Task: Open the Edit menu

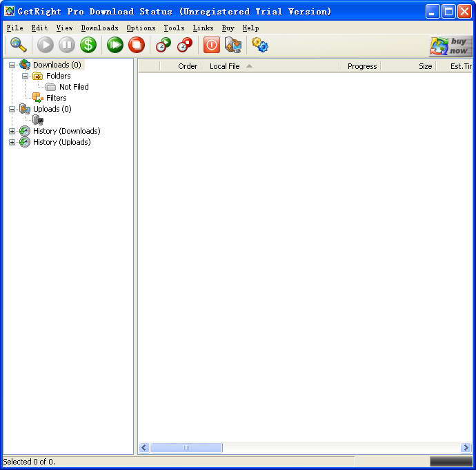Action: tap(39, 28)
